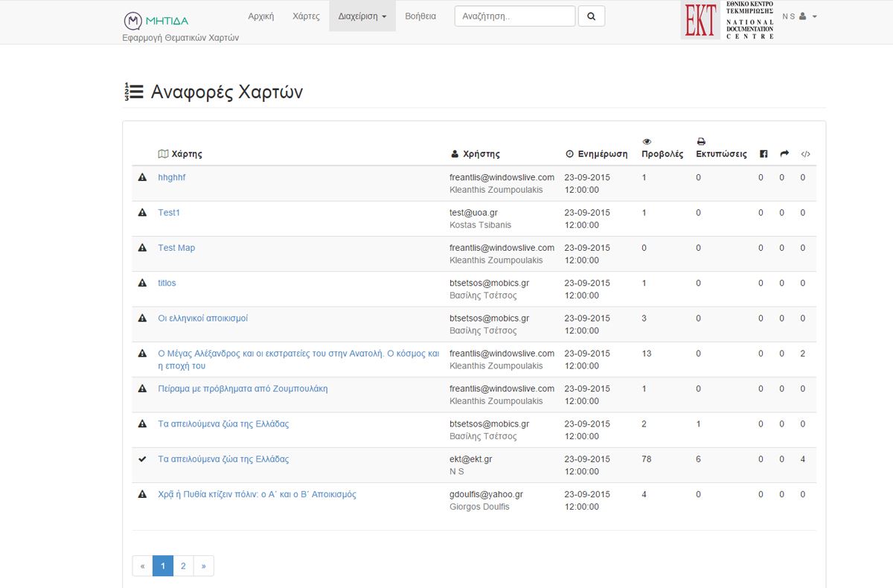This screenshot has height=588, width=893.
Task: Click the magnifier search button
Action: 591,16
